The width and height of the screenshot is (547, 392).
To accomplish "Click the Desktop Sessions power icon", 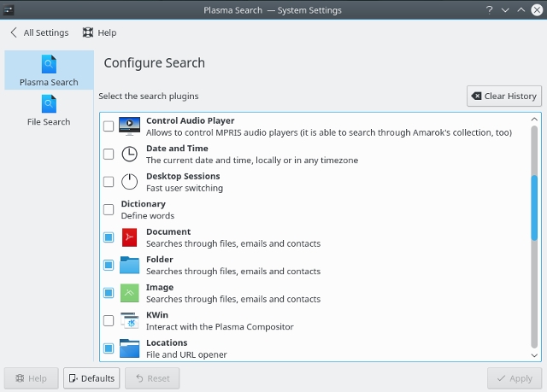I will point(129,182).
